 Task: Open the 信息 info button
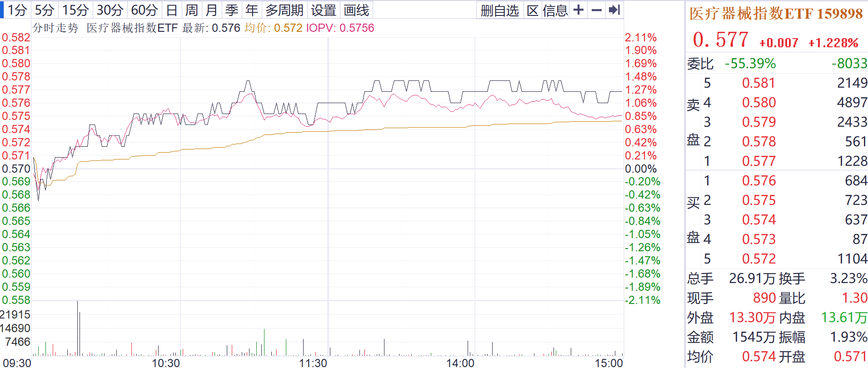(x=555, y=10)
